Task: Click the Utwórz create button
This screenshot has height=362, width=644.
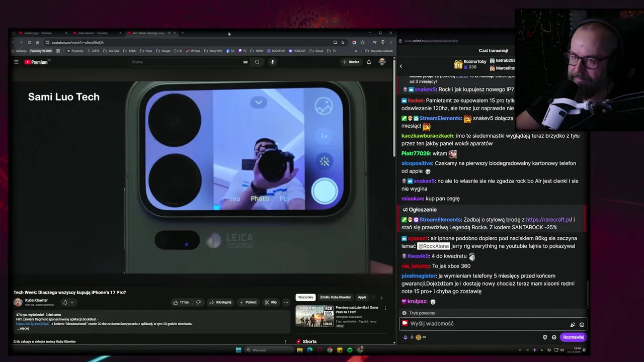Action: (x=351, y=62)
